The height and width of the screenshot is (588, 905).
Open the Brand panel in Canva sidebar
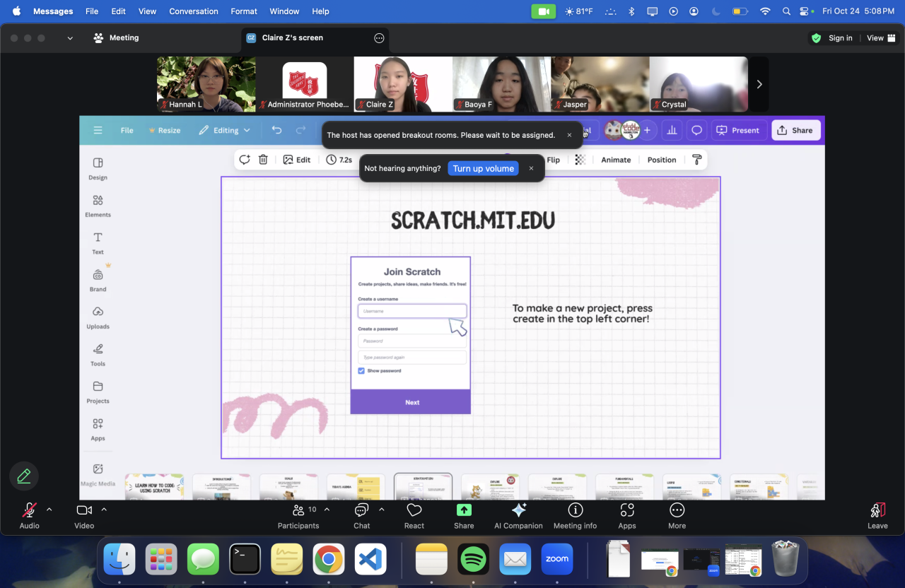98,280
